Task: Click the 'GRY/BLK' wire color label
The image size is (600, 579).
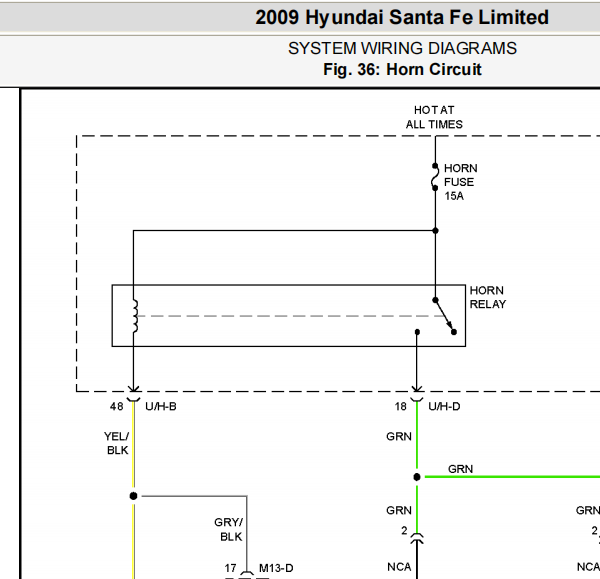Action: 229,529
